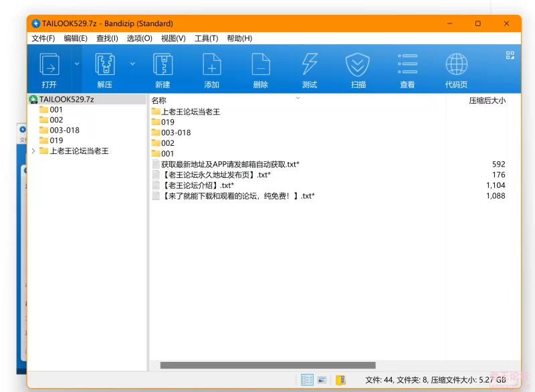Open the 选项(O) menu
This screenshot has width=535, height=392.
point(140,38)
